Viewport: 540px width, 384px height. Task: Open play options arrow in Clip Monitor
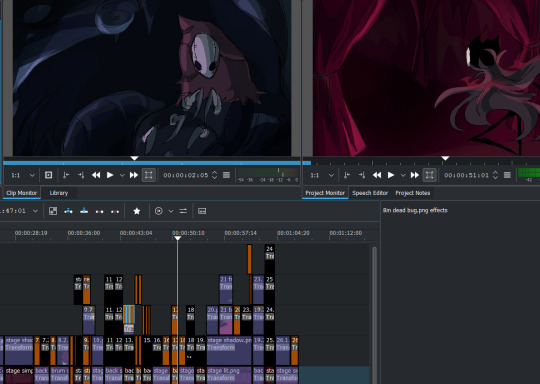(122, 175)
